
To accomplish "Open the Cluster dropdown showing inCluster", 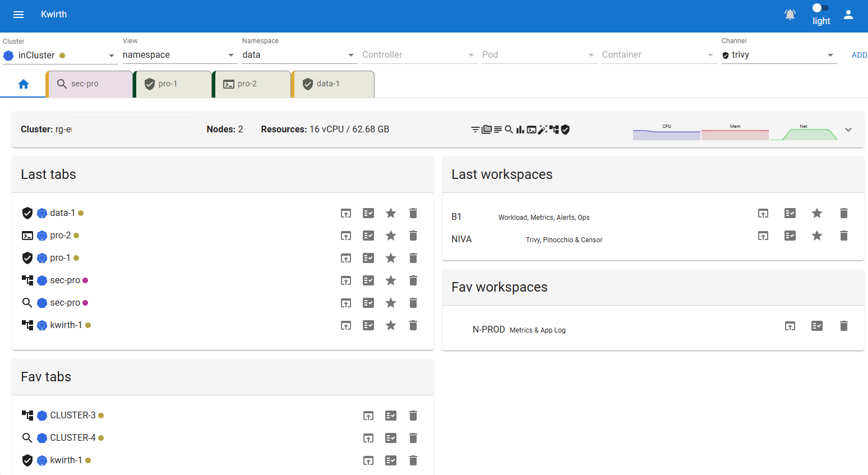I will tap(61, 55).
